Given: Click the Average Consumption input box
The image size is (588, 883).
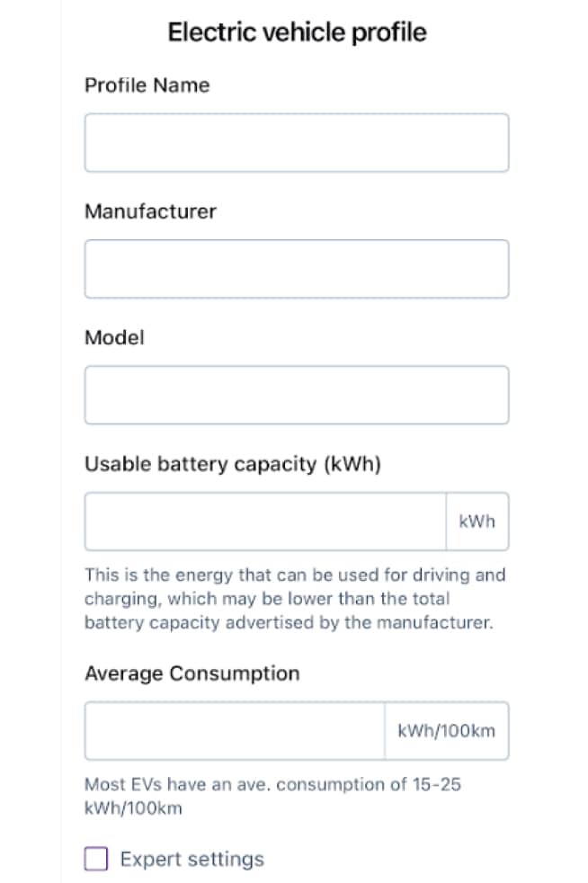Looking at the screenshot, I should click(235, 730).
